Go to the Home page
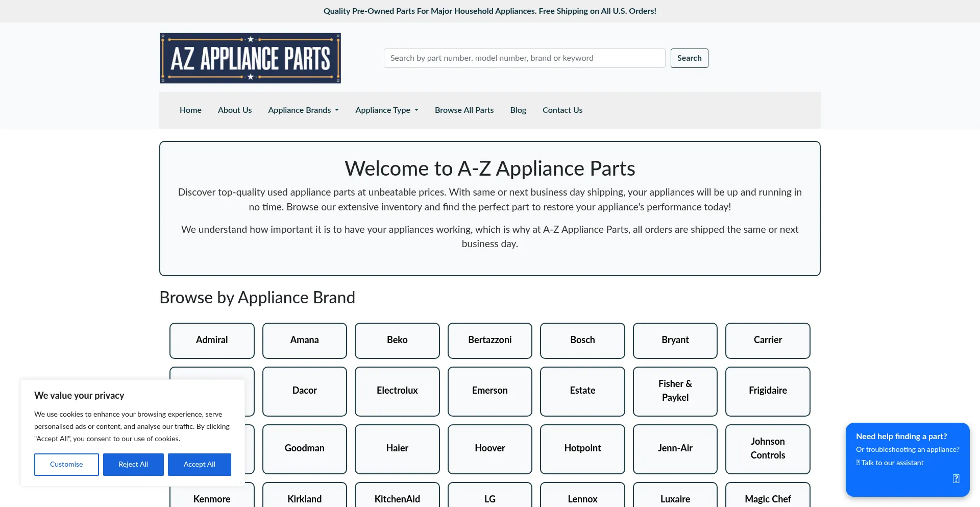980x507 pixels. 190,110
